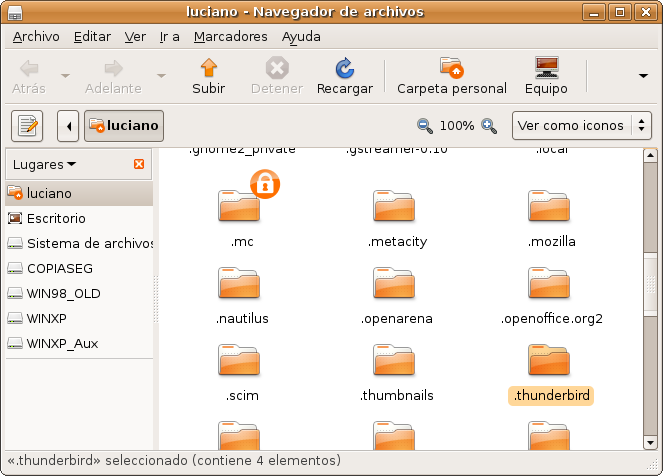Viewport: 663px width, 476px height.
Task: Click the luciano path bar button
Action: [124, 126]
